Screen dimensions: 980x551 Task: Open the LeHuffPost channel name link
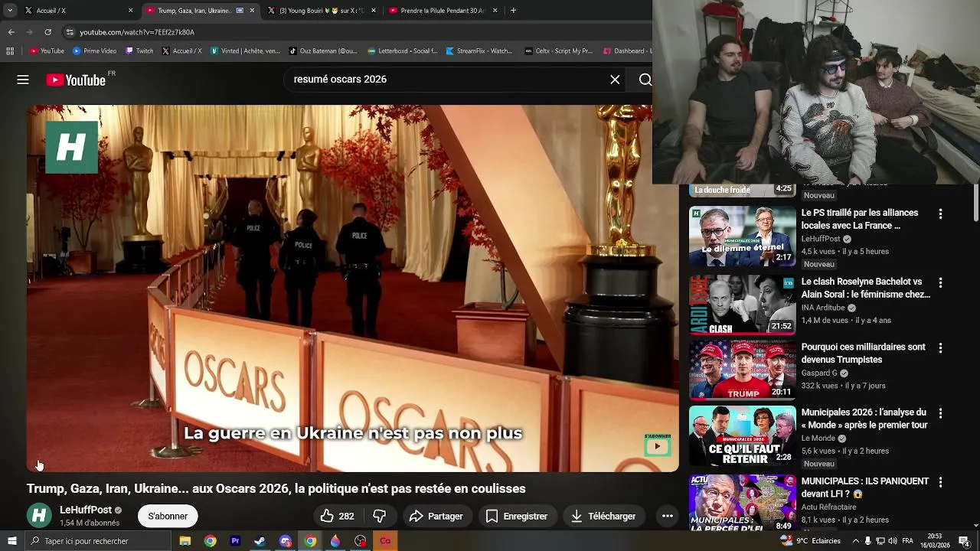86,510
